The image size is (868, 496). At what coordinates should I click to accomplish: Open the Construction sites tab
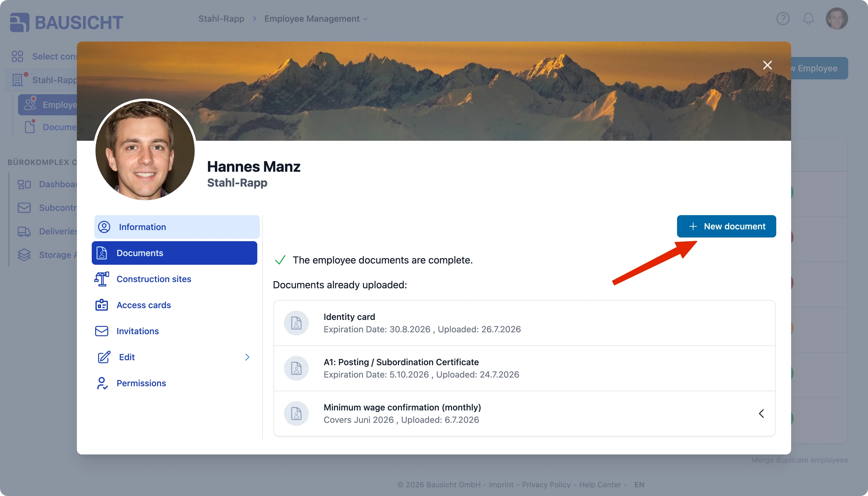click(x=175, y=279)
